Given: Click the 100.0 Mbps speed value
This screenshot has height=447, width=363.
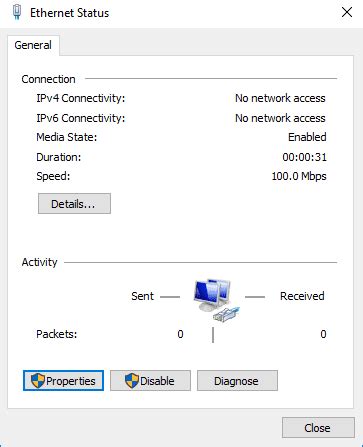Looking at the screenshot, I should [x=299, y=176].
